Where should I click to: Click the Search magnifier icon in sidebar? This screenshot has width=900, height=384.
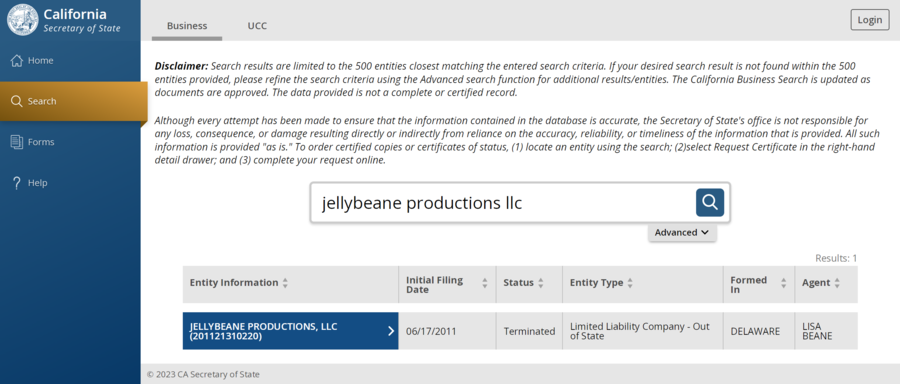[x=17, y=101]
